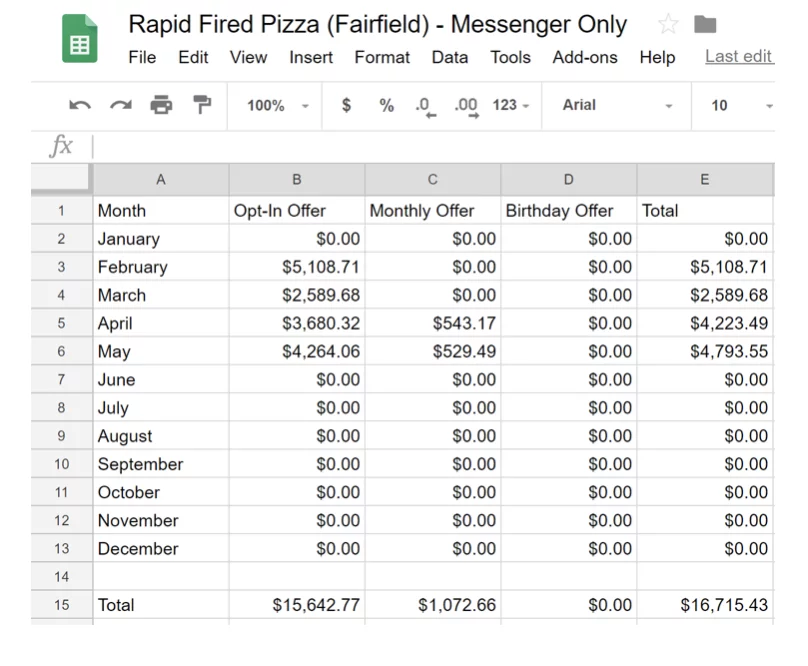Screen dimensions: 808x666
Task: Open the Format menu
Action: (382, 57)
